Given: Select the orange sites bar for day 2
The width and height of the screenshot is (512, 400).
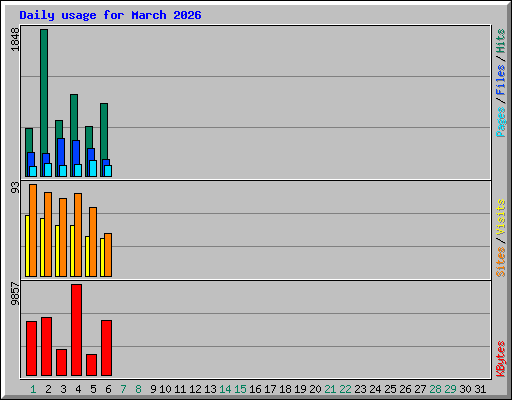Looking at the screenshot, I should pos(48,234).
